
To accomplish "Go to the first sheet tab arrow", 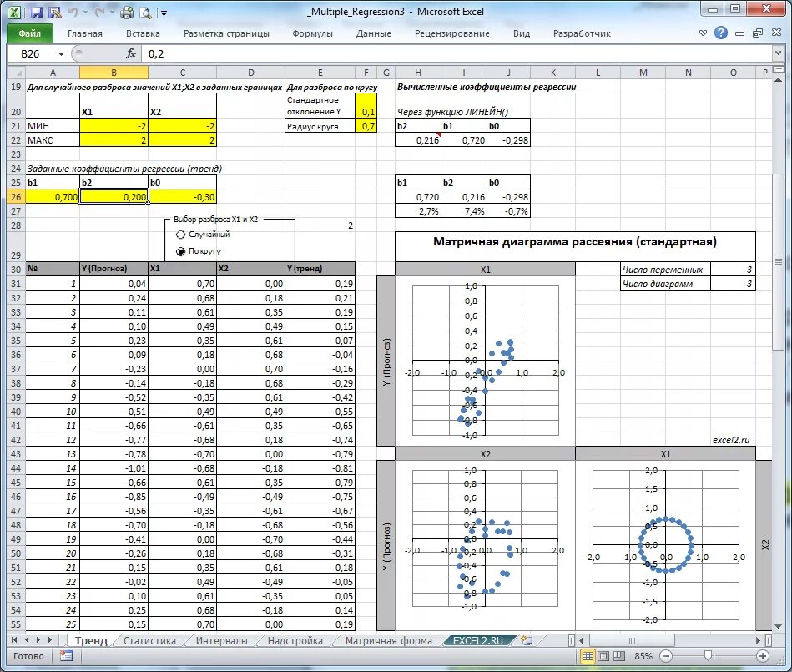I will pos(15,640).
